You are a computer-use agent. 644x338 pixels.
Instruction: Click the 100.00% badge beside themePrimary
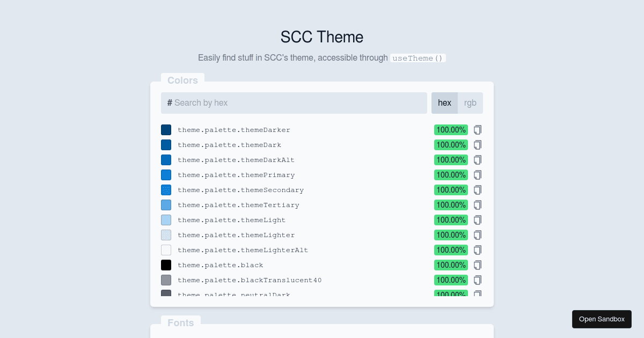[451, 175]
